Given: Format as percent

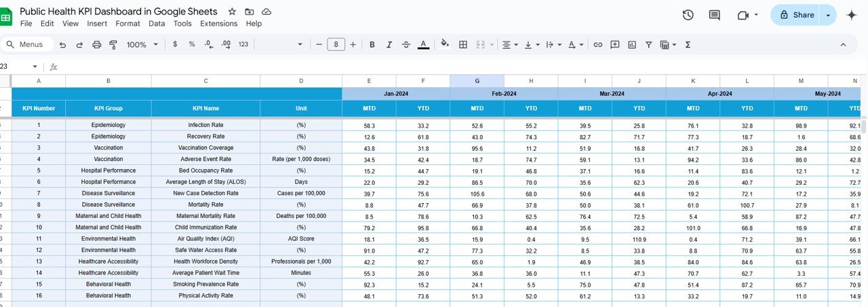Looking at the screenshot, I should coord(192,44).
